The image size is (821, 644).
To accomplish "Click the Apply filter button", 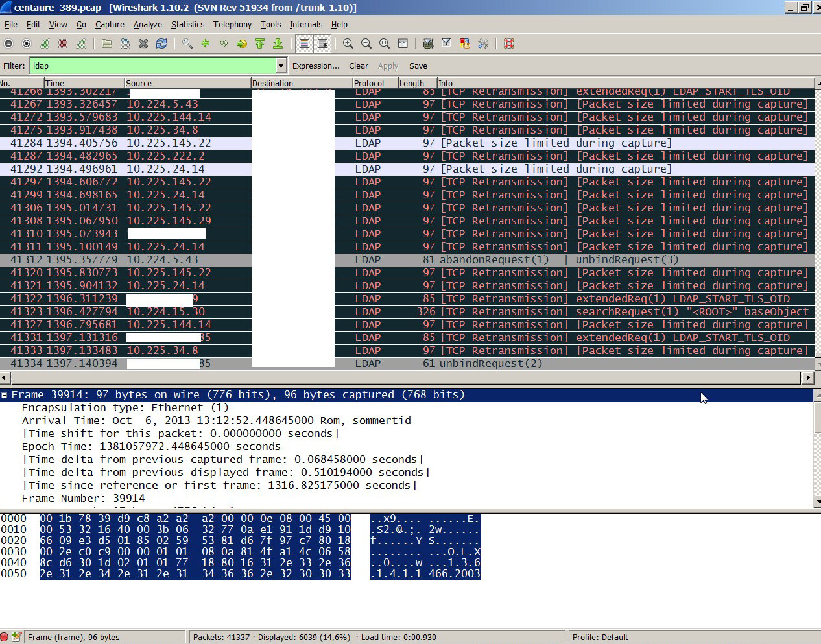I will pos(388,66).
